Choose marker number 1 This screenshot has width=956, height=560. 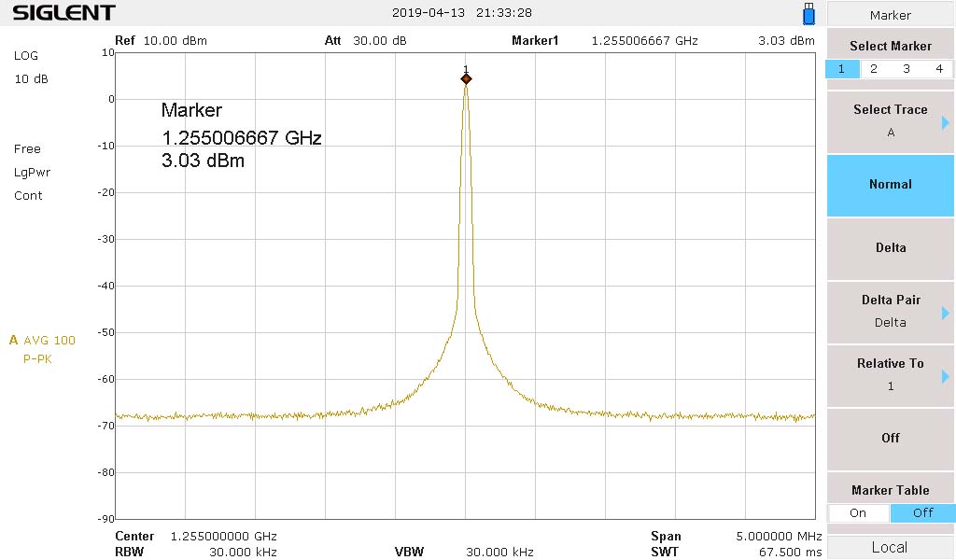pyautogui.click(x=842, y=69)
